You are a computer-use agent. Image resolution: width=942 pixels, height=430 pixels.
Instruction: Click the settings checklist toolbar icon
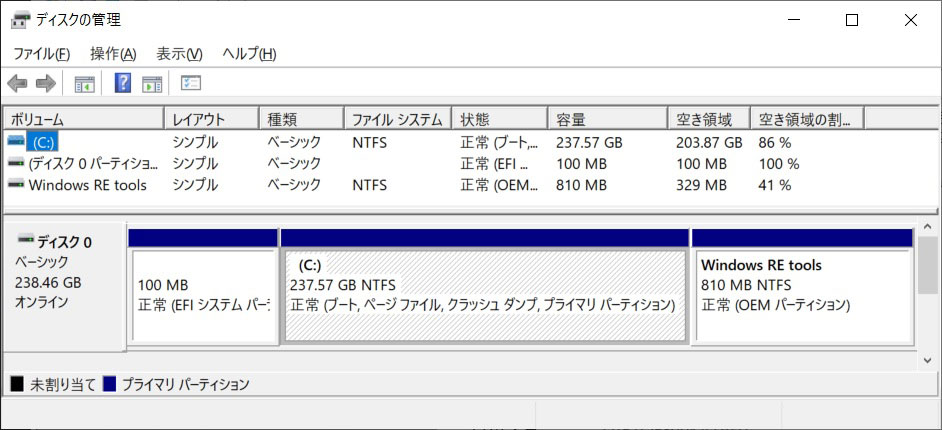[191, 84]
